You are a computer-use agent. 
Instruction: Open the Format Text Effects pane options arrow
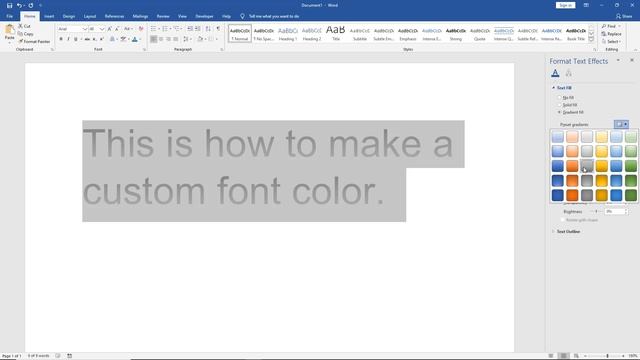(618, 60)
